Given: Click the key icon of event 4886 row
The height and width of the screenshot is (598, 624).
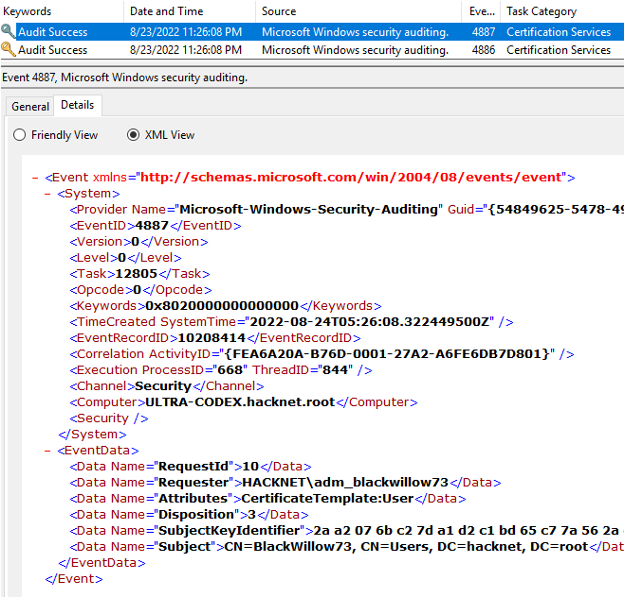Looking at the screenshot, I should [x=8, y=50].
